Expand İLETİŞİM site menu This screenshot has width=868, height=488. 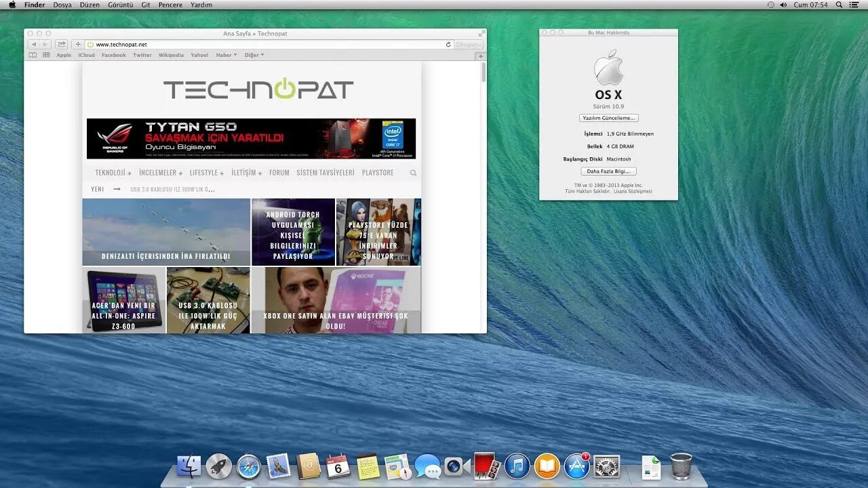tap(246, 173)
